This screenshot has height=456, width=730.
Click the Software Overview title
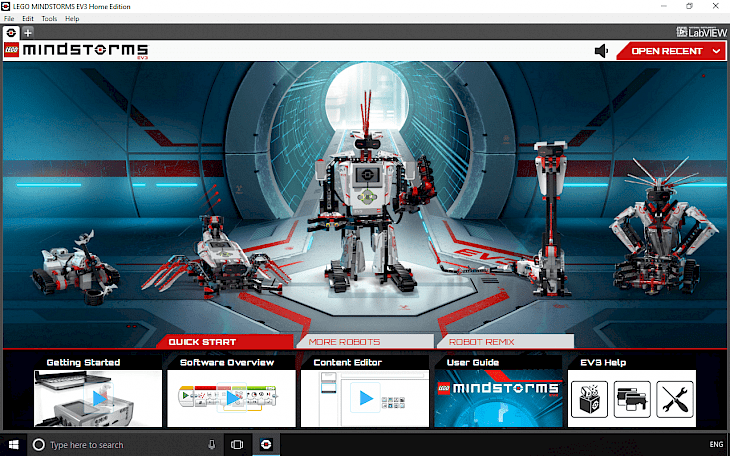coord(227,362)
